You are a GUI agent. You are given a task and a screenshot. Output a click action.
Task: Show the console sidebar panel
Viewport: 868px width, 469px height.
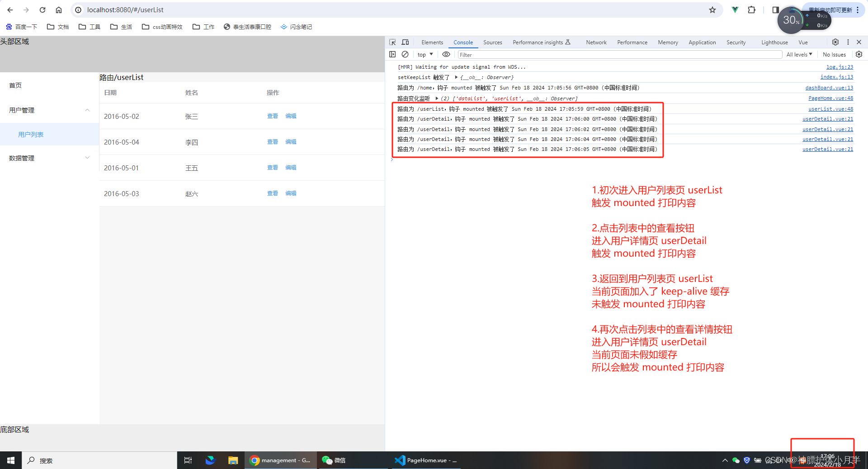(x=392, y=54)
